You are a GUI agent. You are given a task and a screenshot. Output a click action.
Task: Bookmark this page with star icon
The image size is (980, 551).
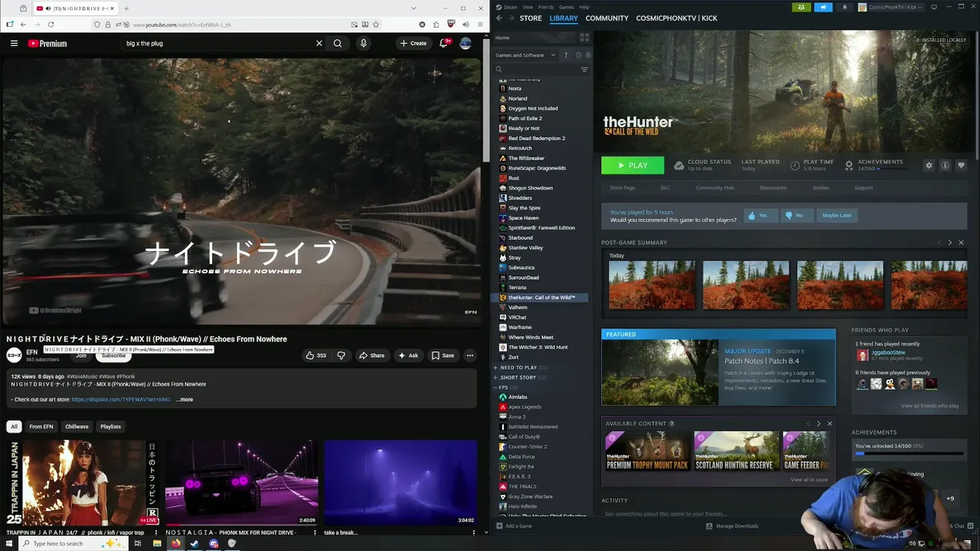click(x=376, y=24)
